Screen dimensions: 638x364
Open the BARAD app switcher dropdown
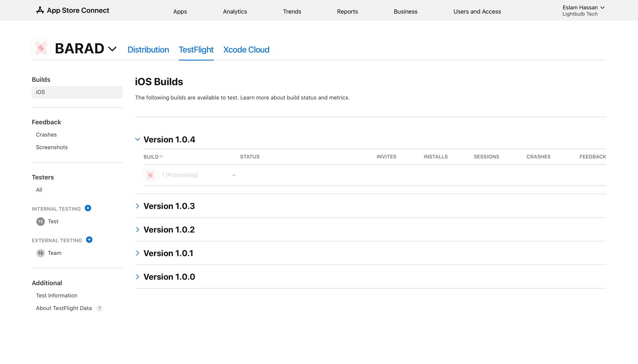[112, 49]
